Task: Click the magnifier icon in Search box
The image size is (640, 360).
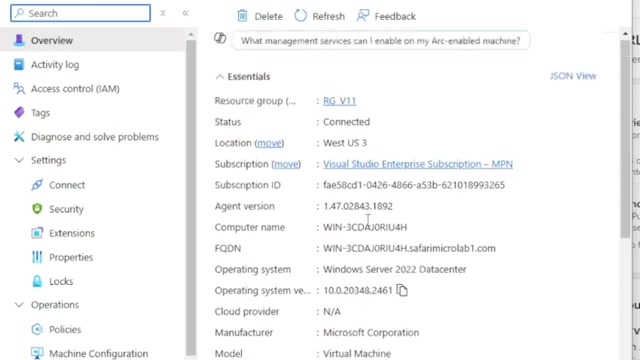Action: point(19,13)
